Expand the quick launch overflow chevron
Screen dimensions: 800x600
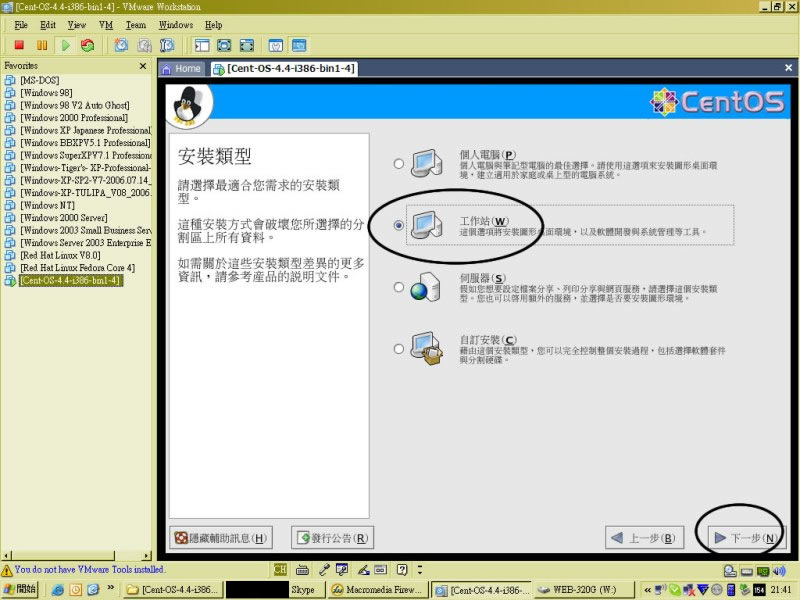tap(110, 588)
